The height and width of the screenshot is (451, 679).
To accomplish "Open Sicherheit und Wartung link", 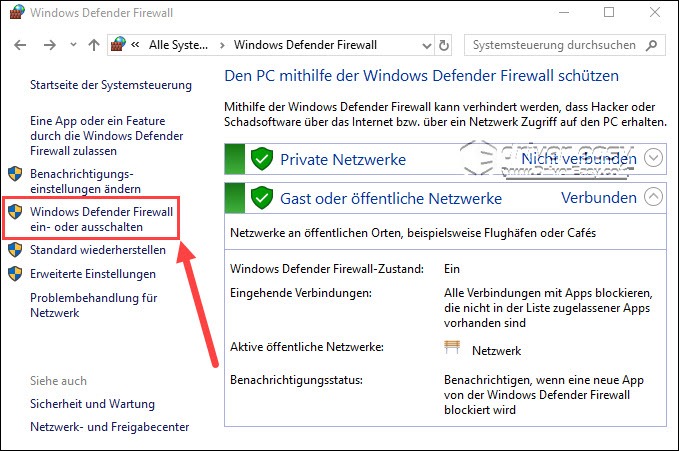I will 90,404.
